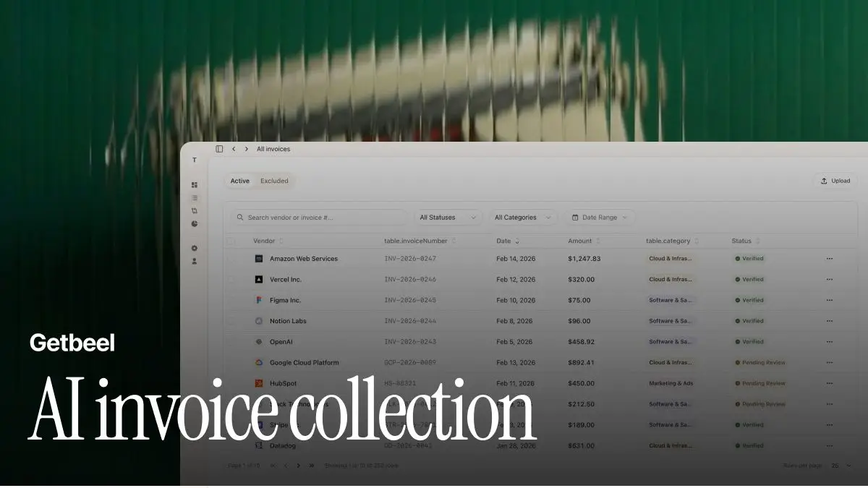The height and width of the screenshot is (488, 868).
Task: Open row actions for Datadog
Action: 830,446
